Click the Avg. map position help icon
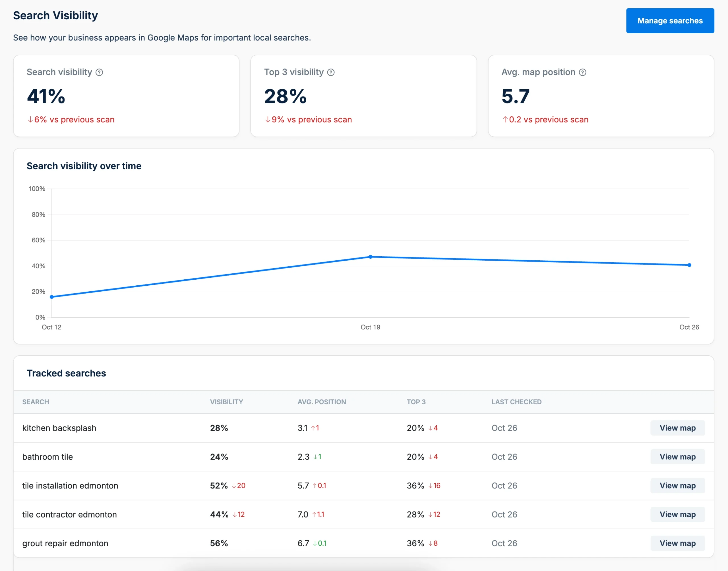Image resolution: width=728 pixels, height=571 pixels. pos(582,72)
